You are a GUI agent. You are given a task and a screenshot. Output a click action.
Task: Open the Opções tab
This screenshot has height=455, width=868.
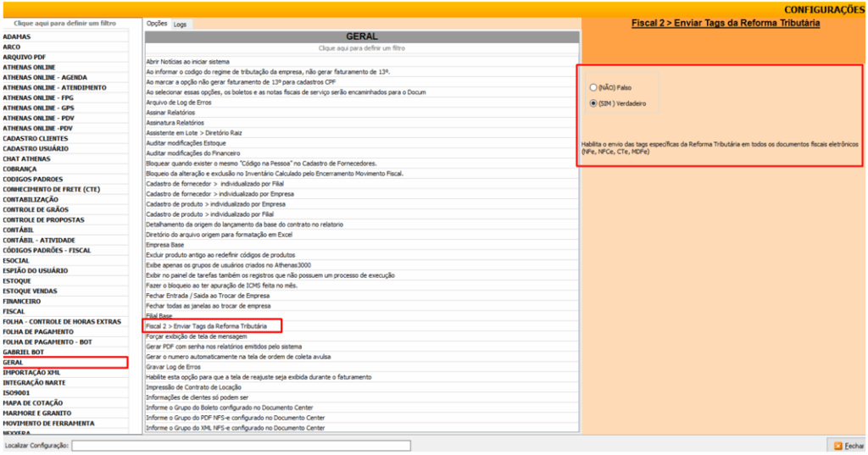click(x=157, y=25)
